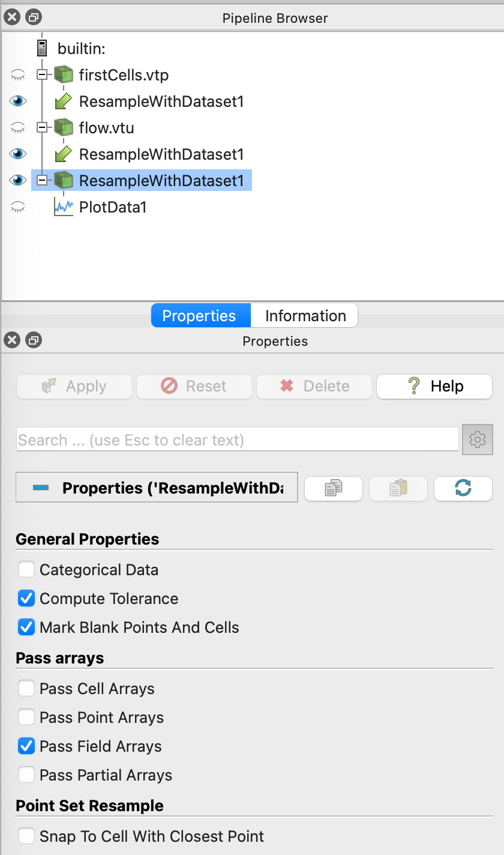
Task: Click the properties search field
Action: pos(237,440)
